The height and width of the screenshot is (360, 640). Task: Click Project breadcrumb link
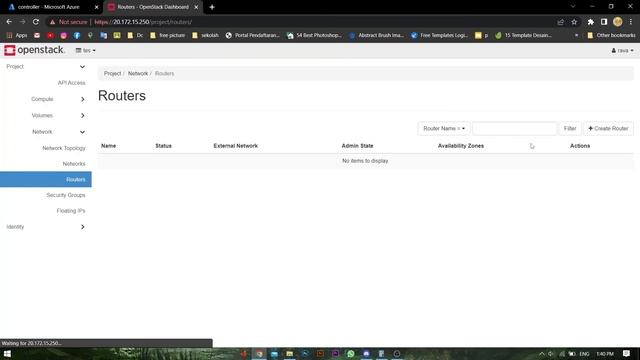(x=112, y=73)
